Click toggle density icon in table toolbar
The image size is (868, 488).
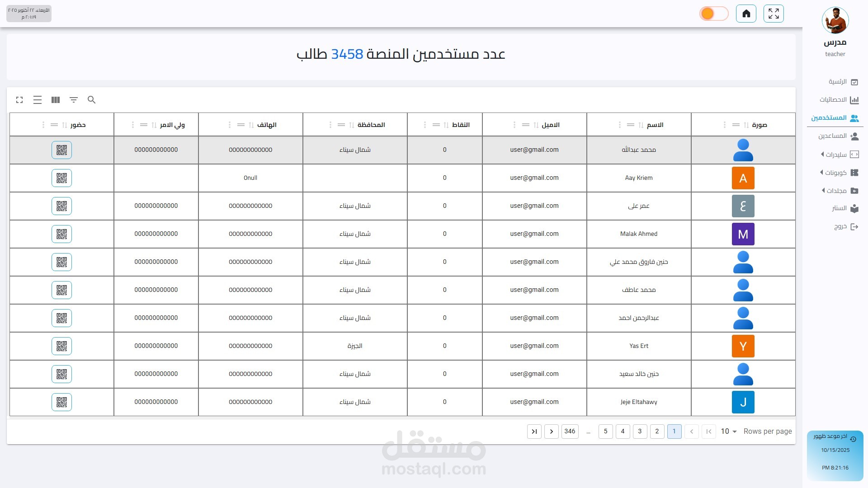(x=38, y=100)
